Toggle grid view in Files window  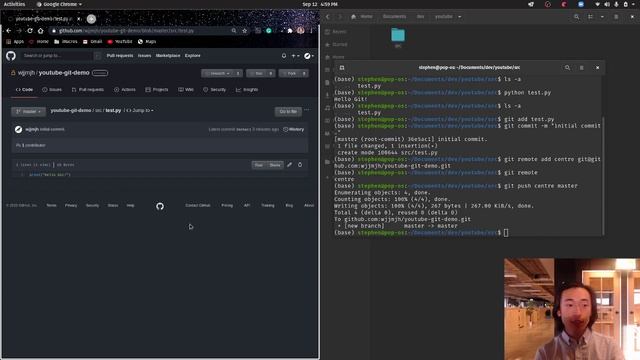(590, 17)
